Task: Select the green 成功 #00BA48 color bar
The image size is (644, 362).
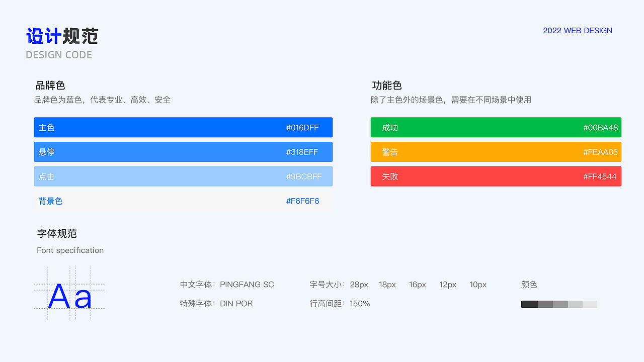Action: (496, 127)
